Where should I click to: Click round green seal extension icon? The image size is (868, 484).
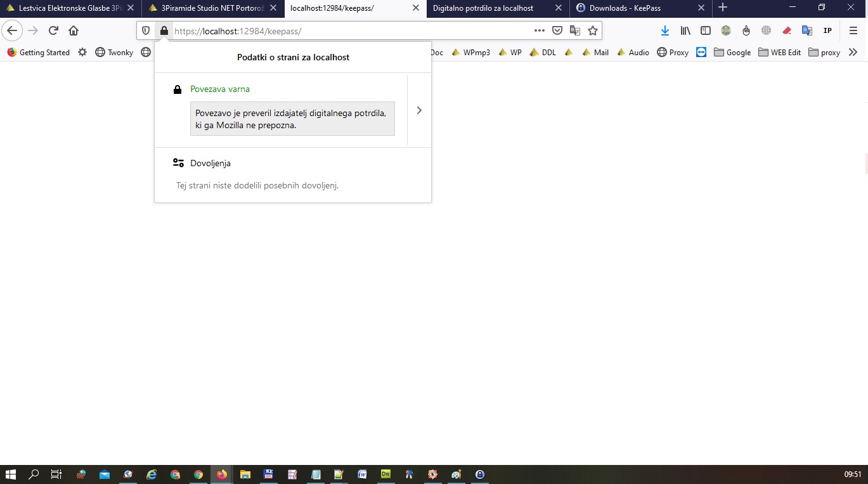726,30
